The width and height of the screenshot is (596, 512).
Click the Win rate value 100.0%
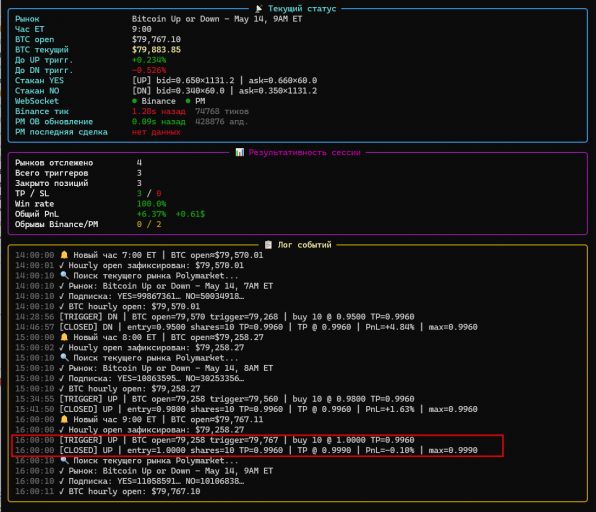[151, 204]
